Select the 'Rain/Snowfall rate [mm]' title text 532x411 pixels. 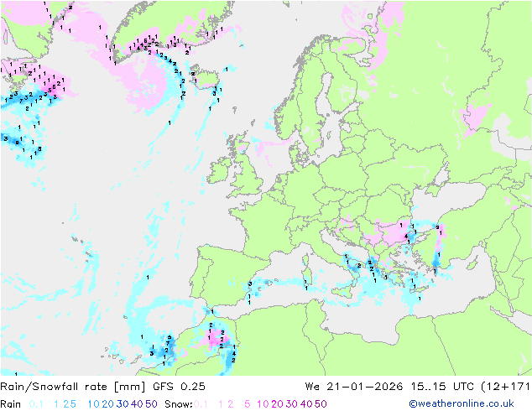click(x=73, y=387)
